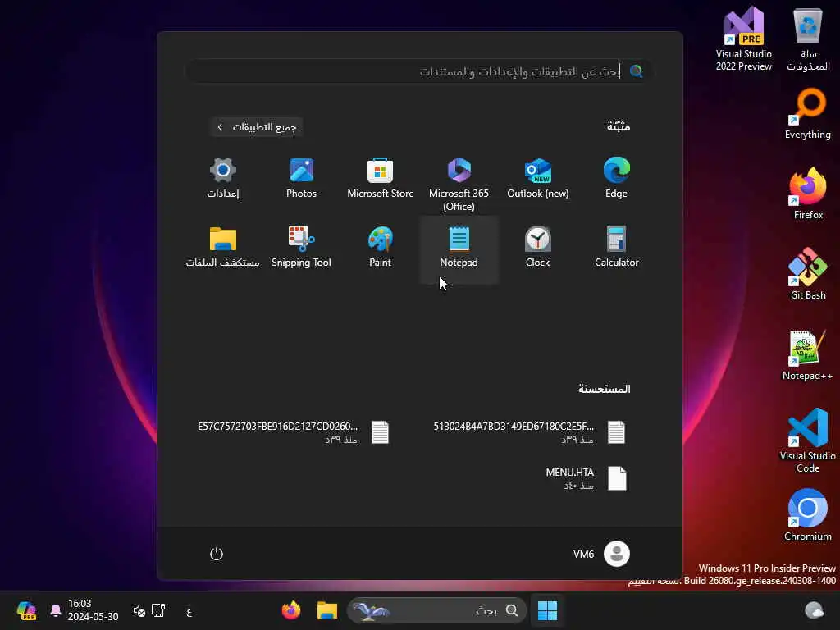Viewport: 840px width, 630px height.
Task: Click the power button in Start menu
Action: point(217,554)
